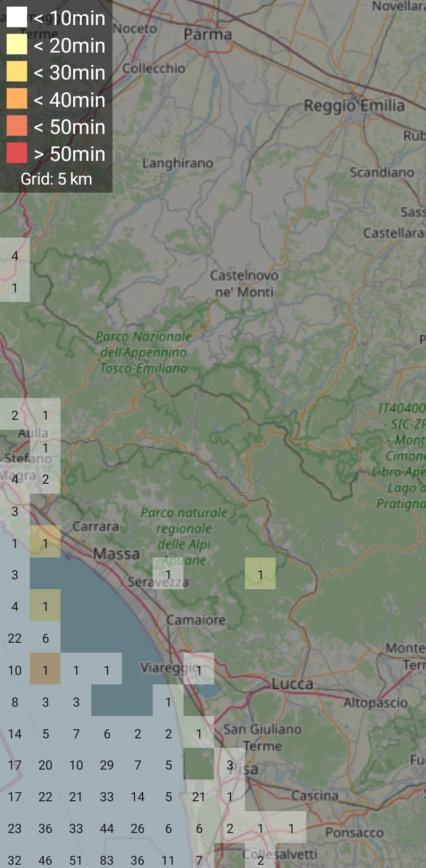This screenshot has height=868, width=426.
Task: Select the grid cell numbered 29
Action: pyautogui.click(x=107, y=765)
